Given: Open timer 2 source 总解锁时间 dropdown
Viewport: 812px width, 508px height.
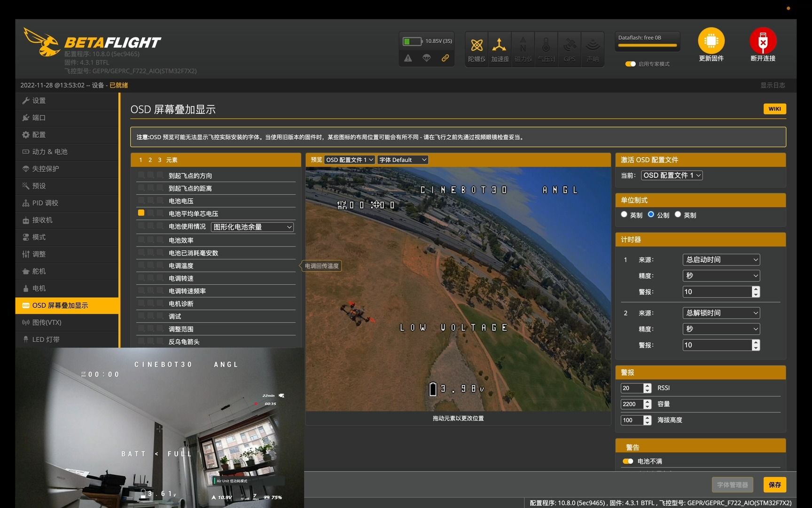Looking at the screenshot, I should click(x=721, y=313).
